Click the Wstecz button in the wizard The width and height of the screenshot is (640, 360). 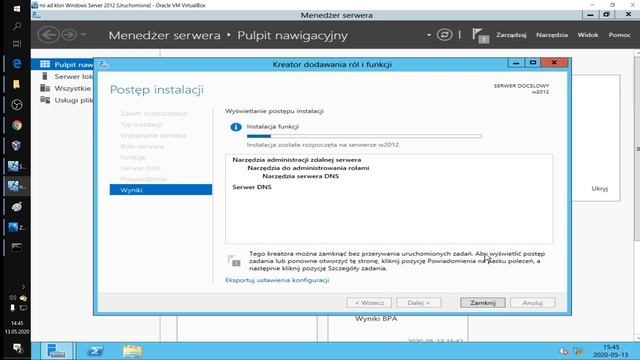click(x=369, y=303)
